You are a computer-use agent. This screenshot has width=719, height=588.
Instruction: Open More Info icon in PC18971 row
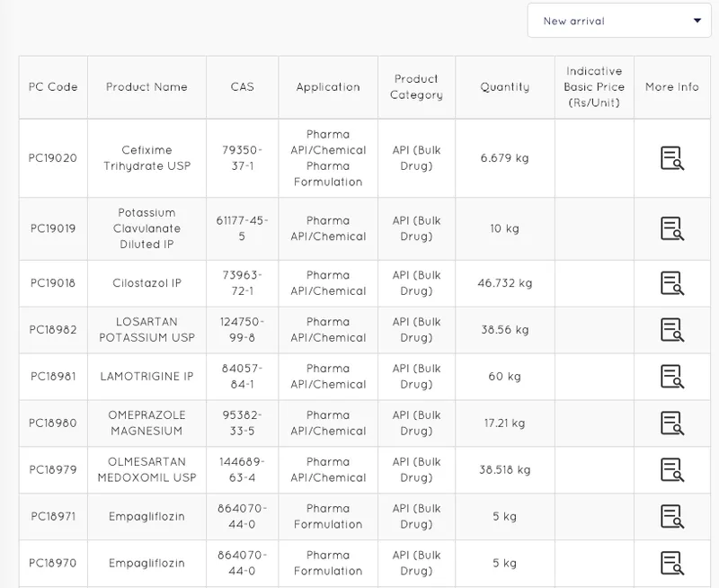[x=671, y=516]
